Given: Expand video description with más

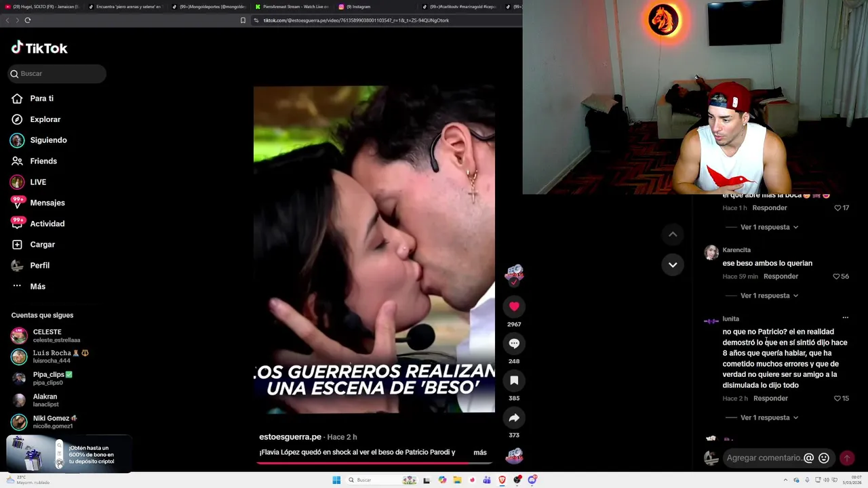Looking at the screenshot, I should click(480, 452).
